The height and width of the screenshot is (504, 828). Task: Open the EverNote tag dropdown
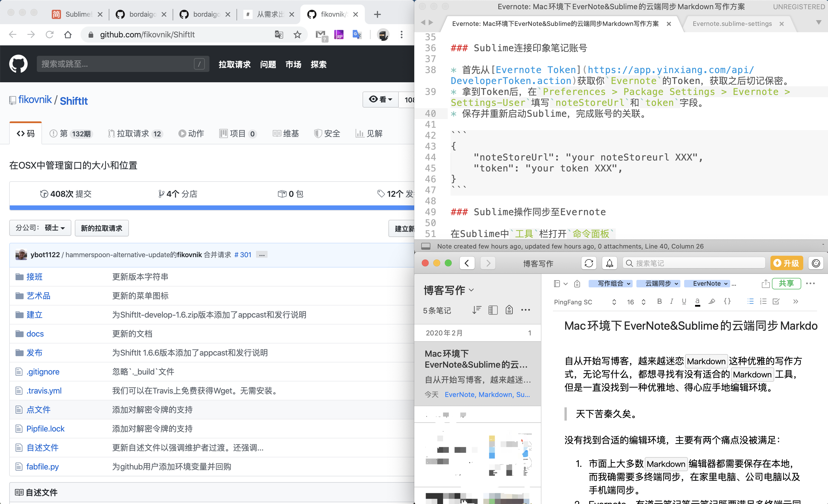(707, 284)
